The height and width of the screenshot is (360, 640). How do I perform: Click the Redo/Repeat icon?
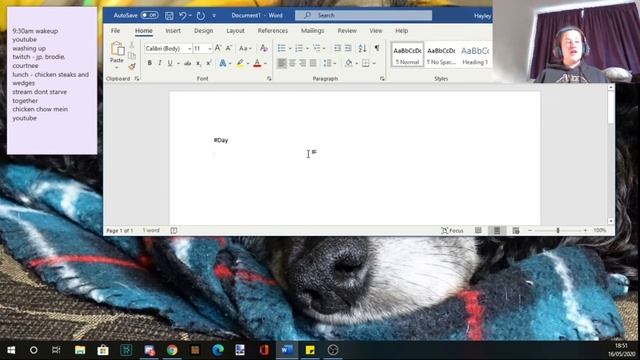point(200,16)
